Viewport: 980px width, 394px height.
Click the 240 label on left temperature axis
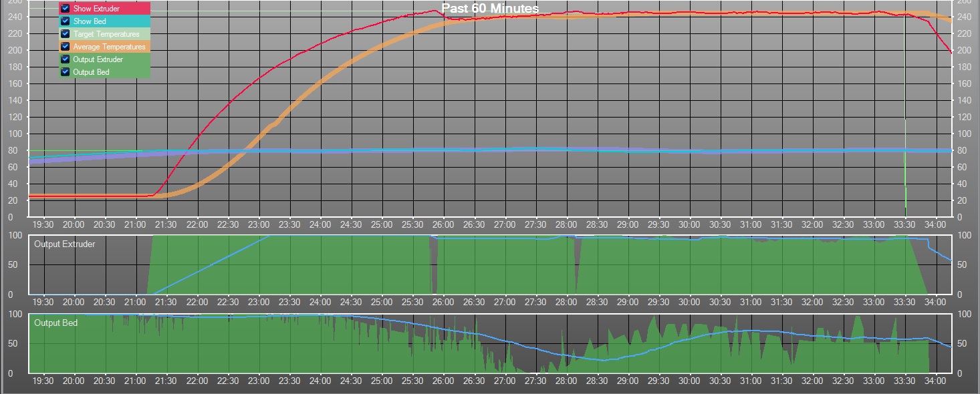pos(14,17)
